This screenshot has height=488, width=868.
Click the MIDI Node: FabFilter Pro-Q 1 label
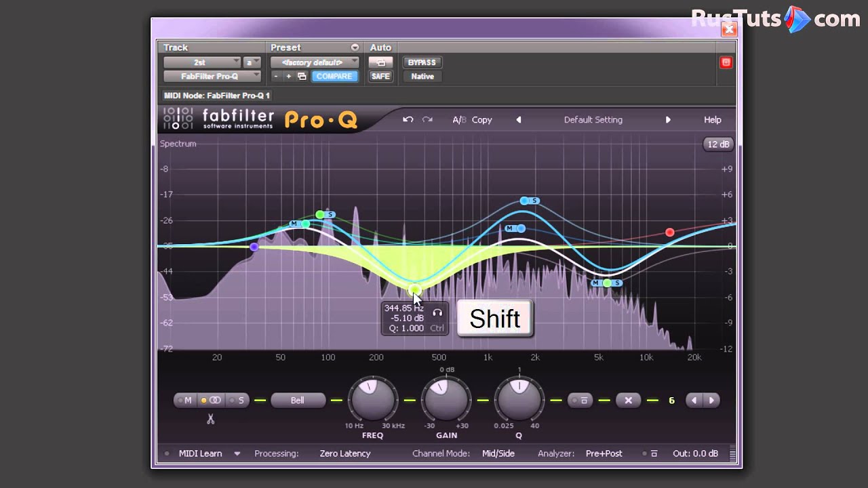coord(217,96)
